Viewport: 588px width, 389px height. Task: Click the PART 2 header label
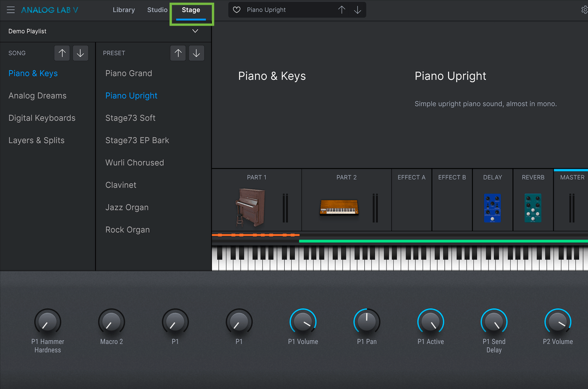click(x=346, y=177)
